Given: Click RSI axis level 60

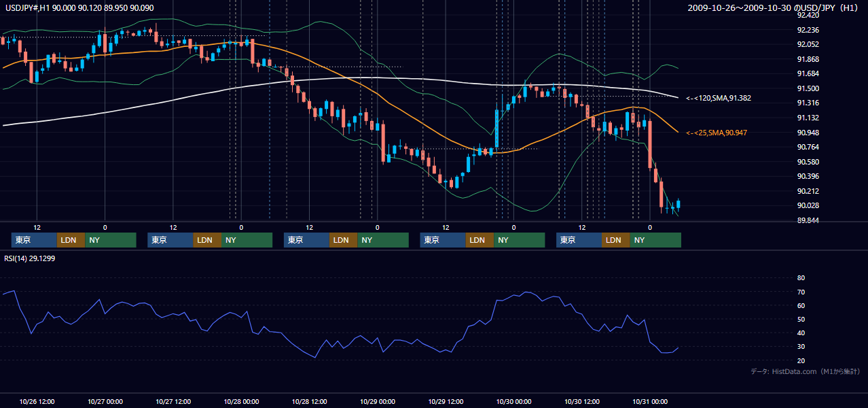Looking at the screenshot, I should (x=801, y=305).
